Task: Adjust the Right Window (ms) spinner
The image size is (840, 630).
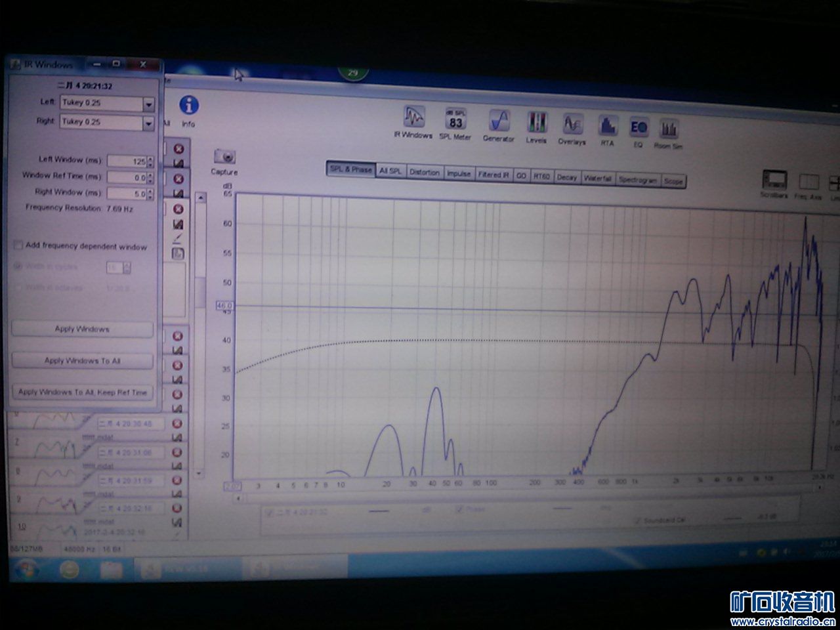Action: tap(151, 194)
